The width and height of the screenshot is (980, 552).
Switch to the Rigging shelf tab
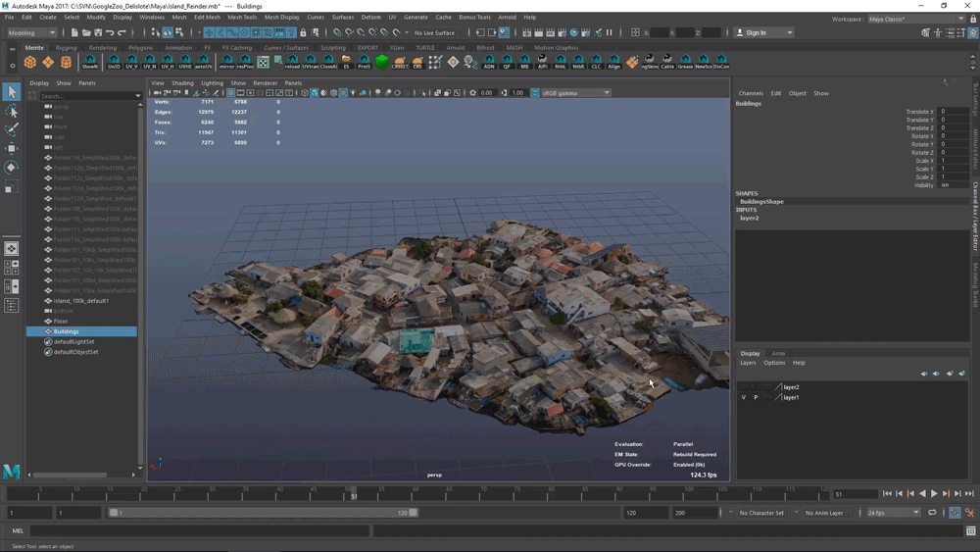point(66,47)
